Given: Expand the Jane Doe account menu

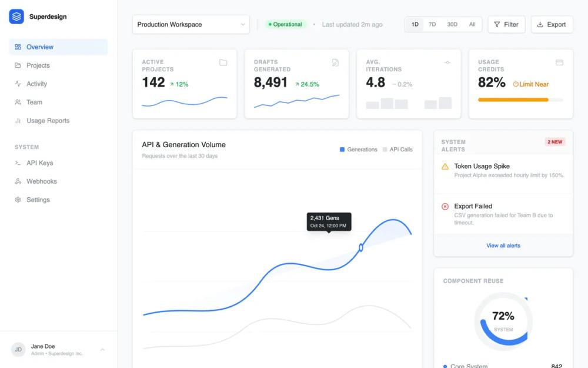Looking at the screenshot, I should point(103,349).
